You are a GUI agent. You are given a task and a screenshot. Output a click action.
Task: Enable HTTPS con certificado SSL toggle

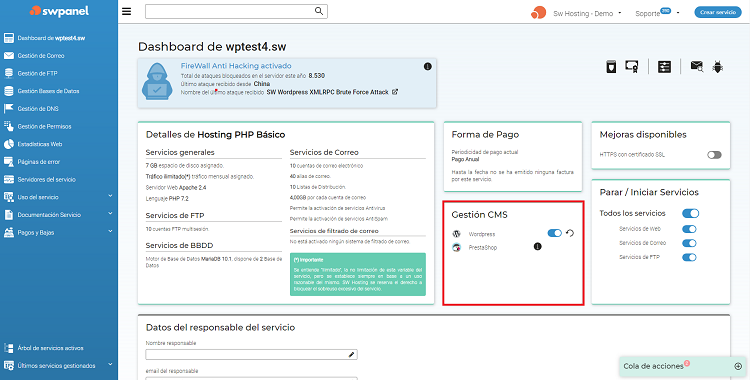tap(714, 155)
